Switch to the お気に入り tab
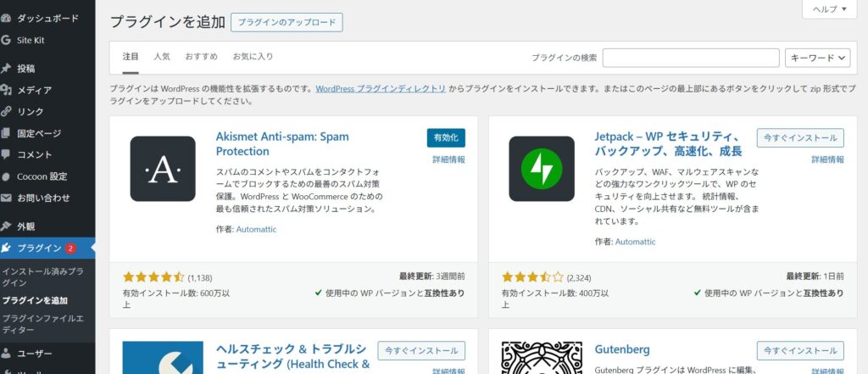The image size is (868, 374). tap(253, 57)
